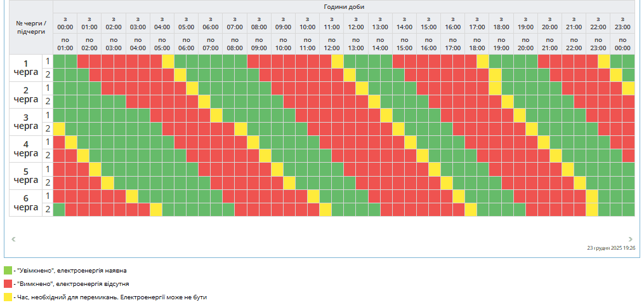Click subqueue 2 label of "6 черга"
Viewport: 644px width, 305px height.
point(47,209)
